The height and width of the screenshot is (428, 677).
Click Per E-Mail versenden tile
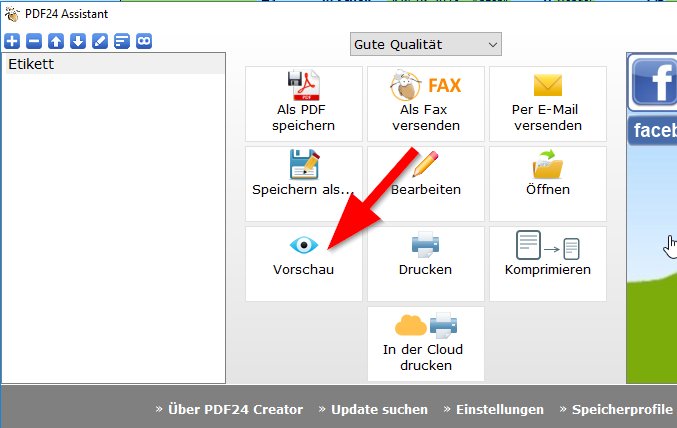(x=547, y=104)
